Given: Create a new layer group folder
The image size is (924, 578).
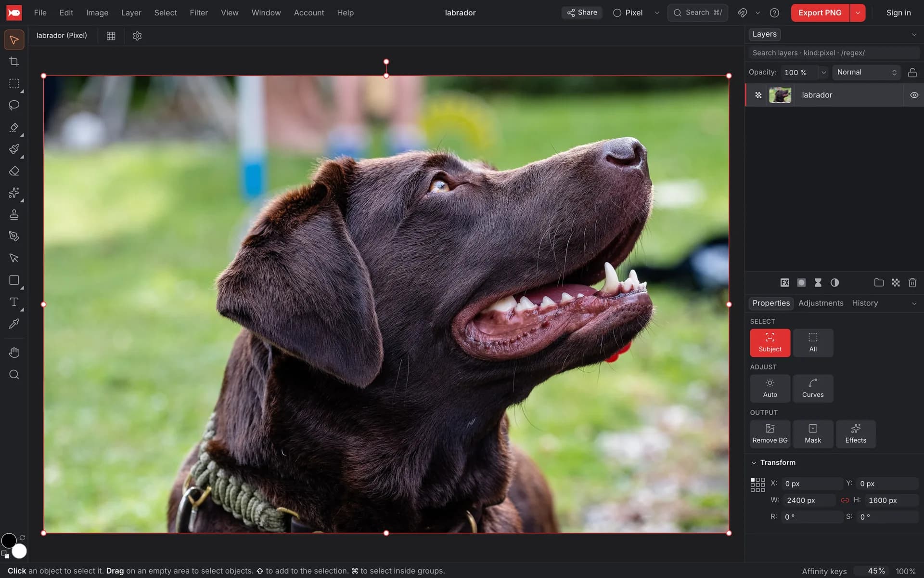Looking at the screenshot, I should [x=879, y=283].
